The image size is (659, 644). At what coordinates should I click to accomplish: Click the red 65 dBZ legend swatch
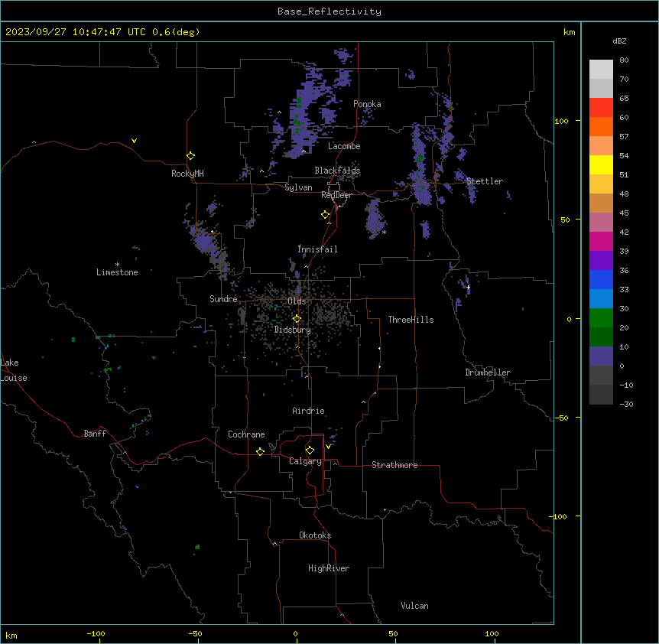pyautogui.click(x=601, y=107)
